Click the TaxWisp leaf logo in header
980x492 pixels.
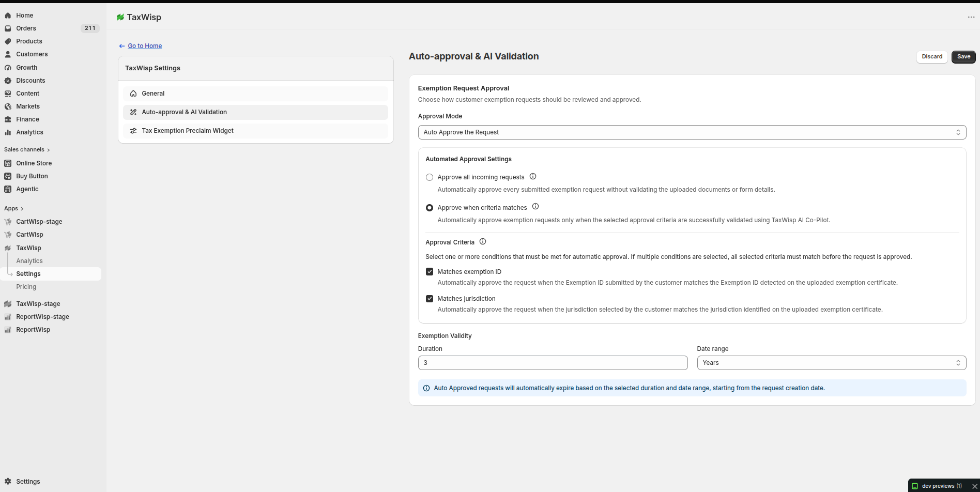click(x=120, y=17)
